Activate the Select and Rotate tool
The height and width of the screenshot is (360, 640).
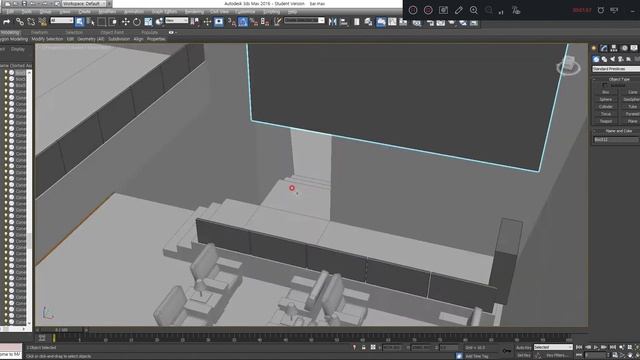[x=137, y=22]
